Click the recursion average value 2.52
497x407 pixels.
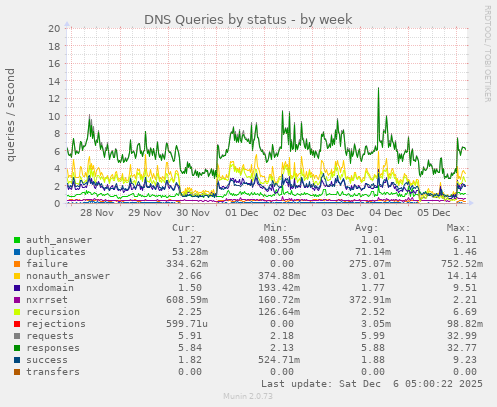click(373, 312)
